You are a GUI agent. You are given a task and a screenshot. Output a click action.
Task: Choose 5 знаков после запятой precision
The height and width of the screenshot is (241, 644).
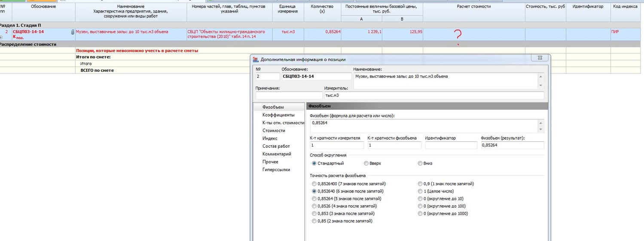tap(314, 198)
